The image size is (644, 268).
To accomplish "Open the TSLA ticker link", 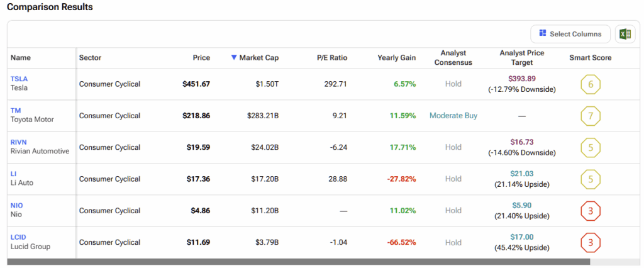I will point(19,79).
